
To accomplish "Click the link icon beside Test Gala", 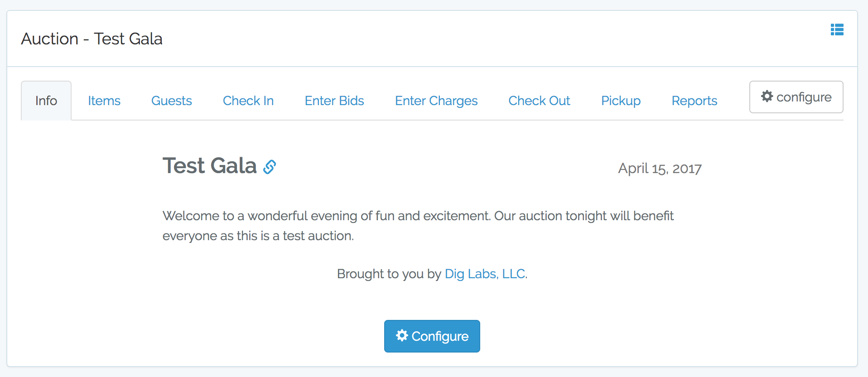I will (x=270, y=167).
